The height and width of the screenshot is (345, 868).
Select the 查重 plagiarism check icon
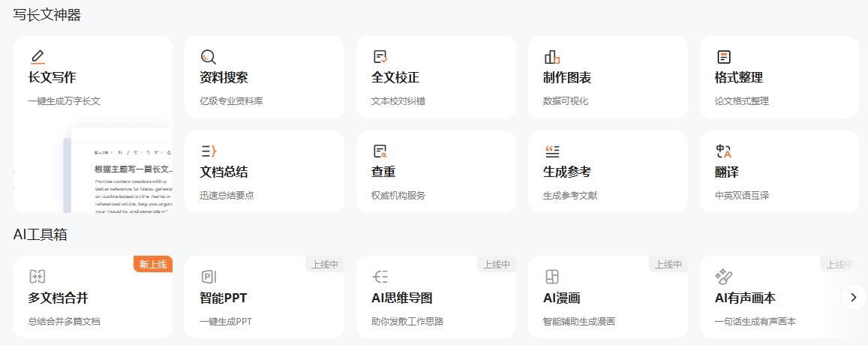[380, 151]
